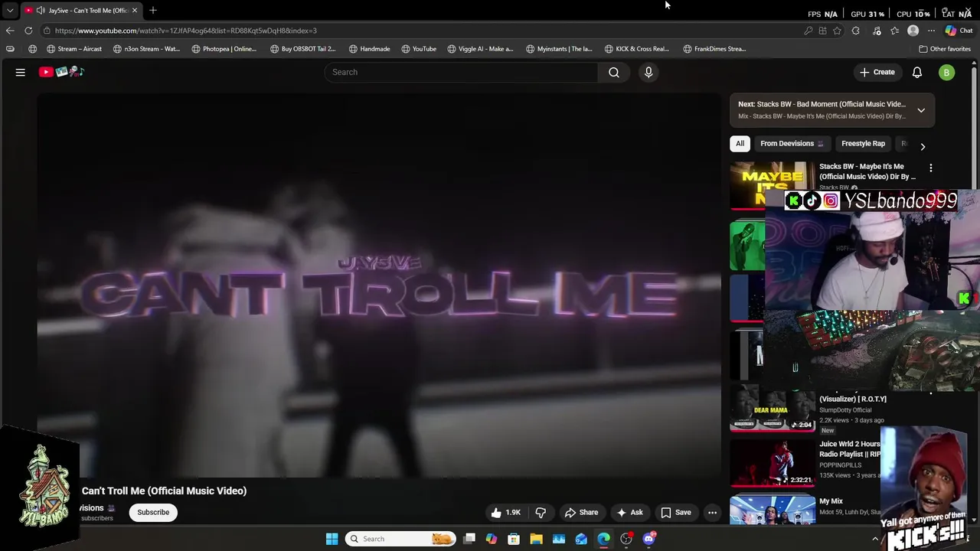This screenshot has width=980, height=551.
Task: Open the Handmade bookmark
Action: click(x=369, y=49)
